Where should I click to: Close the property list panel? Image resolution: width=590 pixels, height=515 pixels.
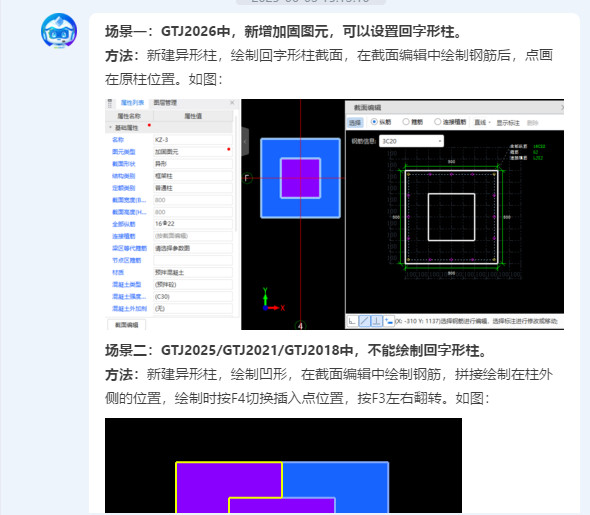[x=232, y=102]
